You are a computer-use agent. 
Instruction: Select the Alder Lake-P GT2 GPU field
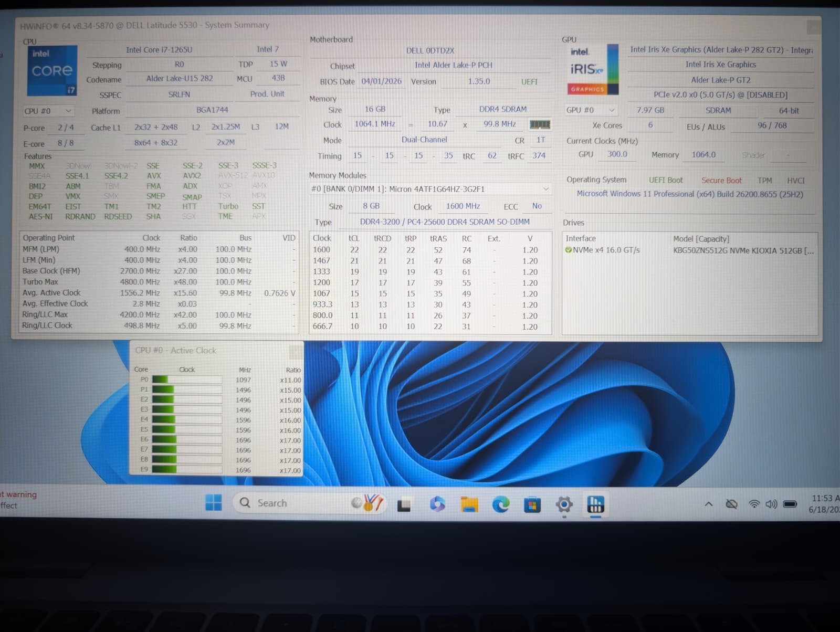point(720,80)
